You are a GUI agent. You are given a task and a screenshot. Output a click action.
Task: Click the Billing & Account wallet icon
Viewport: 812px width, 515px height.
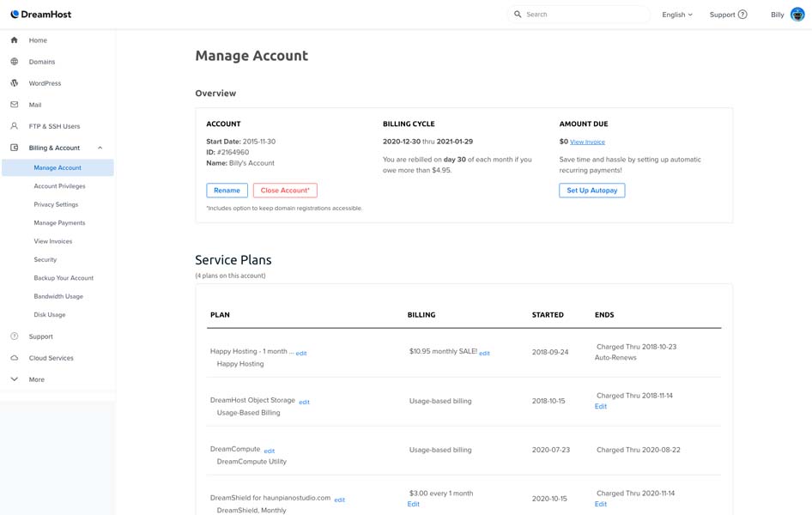point(15,148)
